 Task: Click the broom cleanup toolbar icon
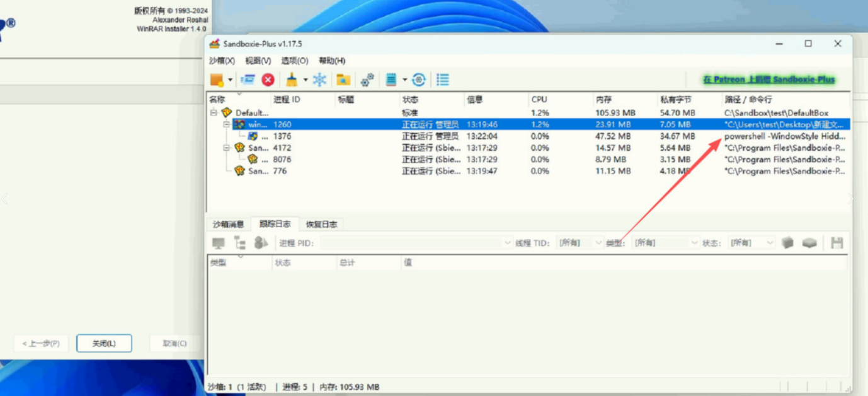point(292,79)
